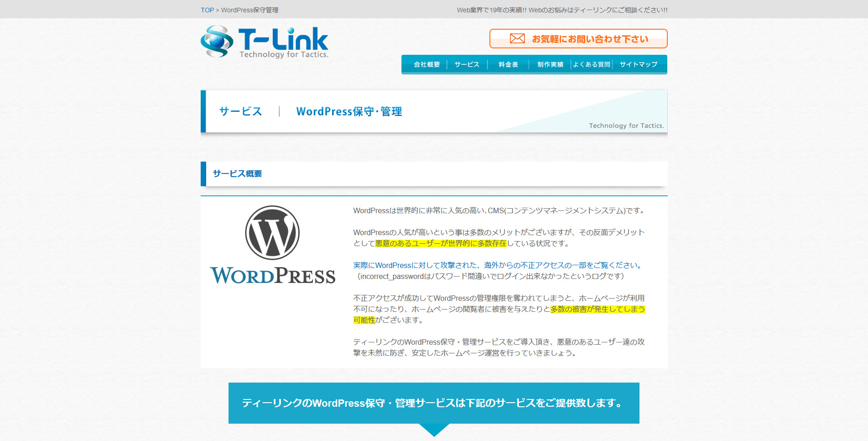868x441 pixels.
Task: Click the down arrow below blue banner
Action: 434,430
